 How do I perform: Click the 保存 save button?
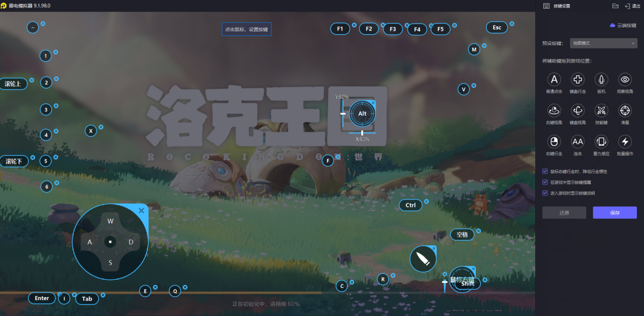click(x=615, y=213)
